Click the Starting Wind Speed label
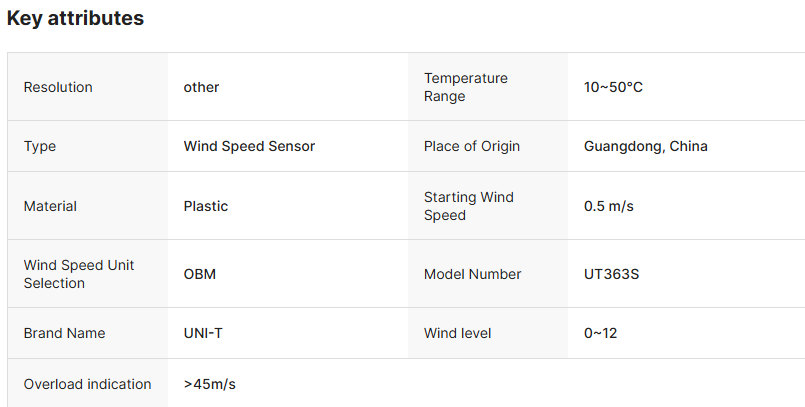805x407 pixels. pos(469,206)
